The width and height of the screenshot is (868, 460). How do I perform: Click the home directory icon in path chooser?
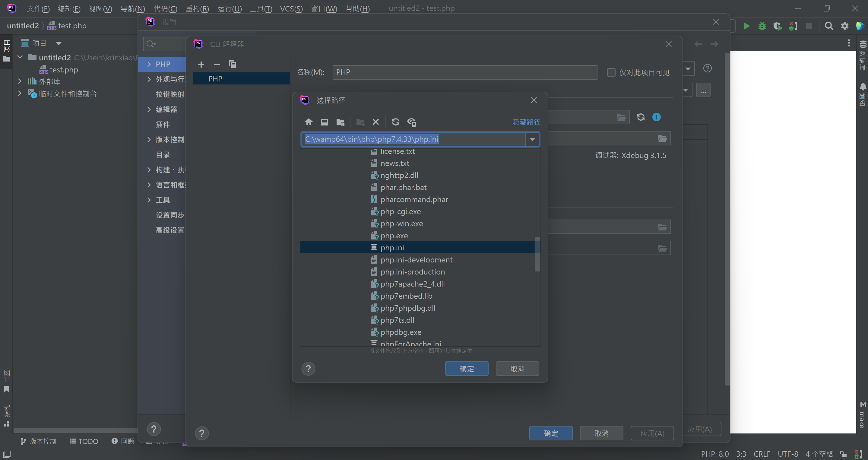click(309, 122)
